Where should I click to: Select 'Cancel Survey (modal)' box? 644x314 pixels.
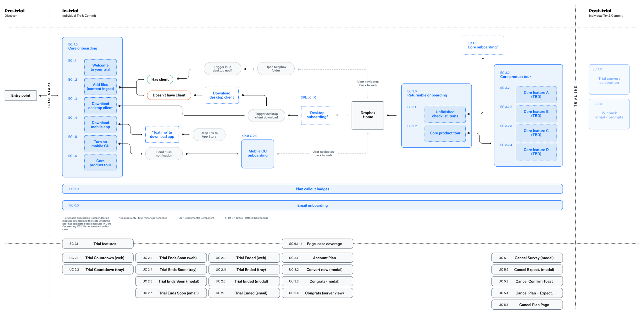coord(527,258)
